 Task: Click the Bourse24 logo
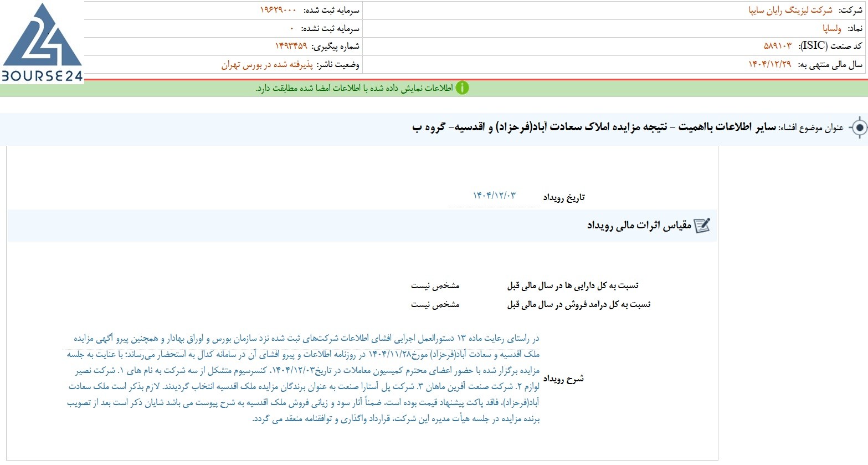pyautogui.click(x=42, y=43)
